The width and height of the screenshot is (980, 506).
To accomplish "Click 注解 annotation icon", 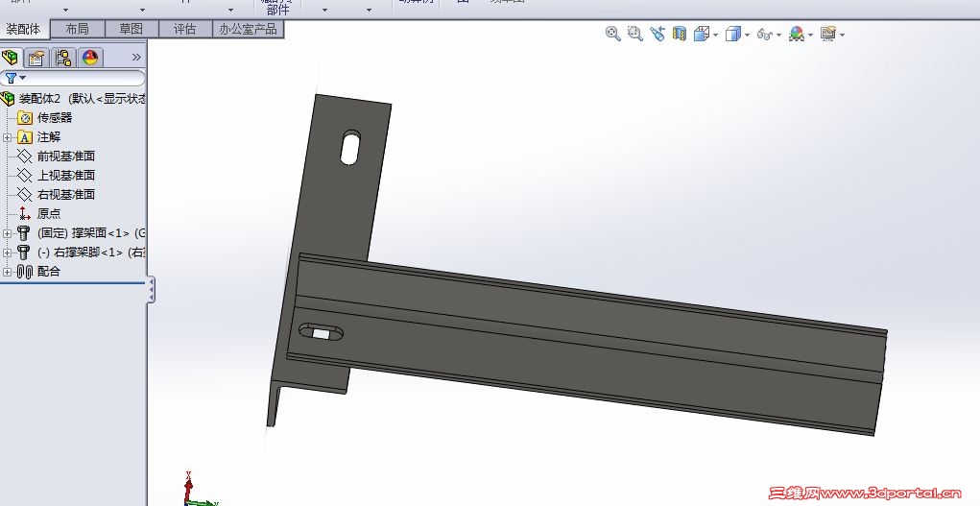I will (25, 137).
